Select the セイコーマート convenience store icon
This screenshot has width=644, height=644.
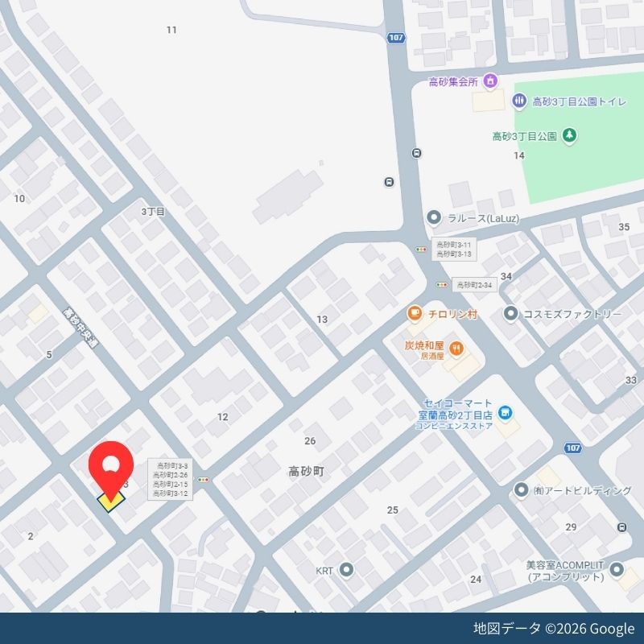(x=505, y=412)
